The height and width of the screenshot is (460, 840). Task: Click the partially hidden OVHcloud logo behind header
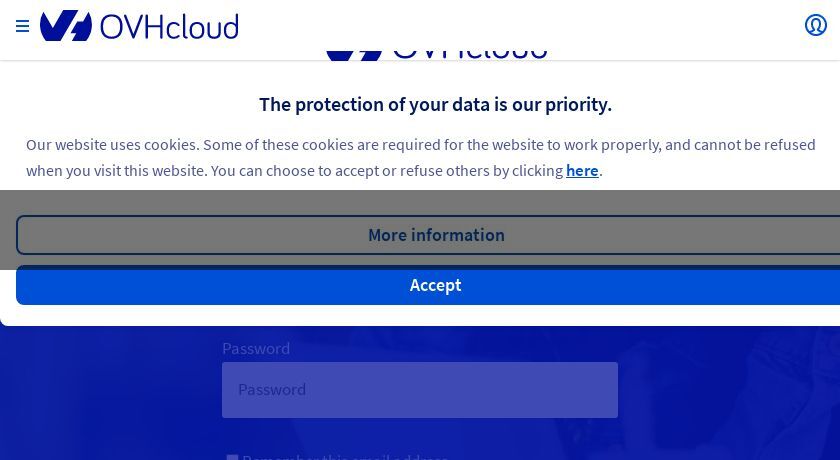click(437, 54)
